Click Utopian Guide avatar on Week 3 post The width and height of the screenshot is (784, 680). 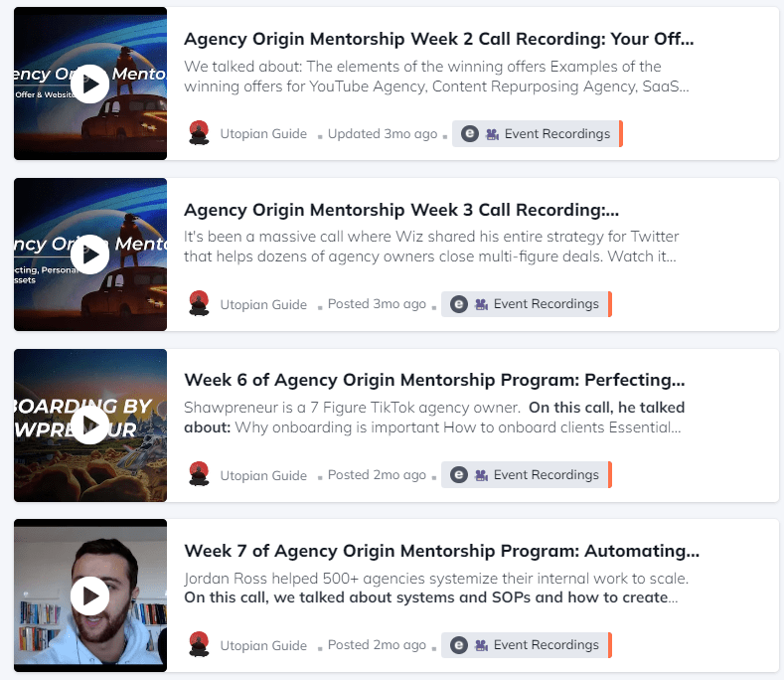199,304
